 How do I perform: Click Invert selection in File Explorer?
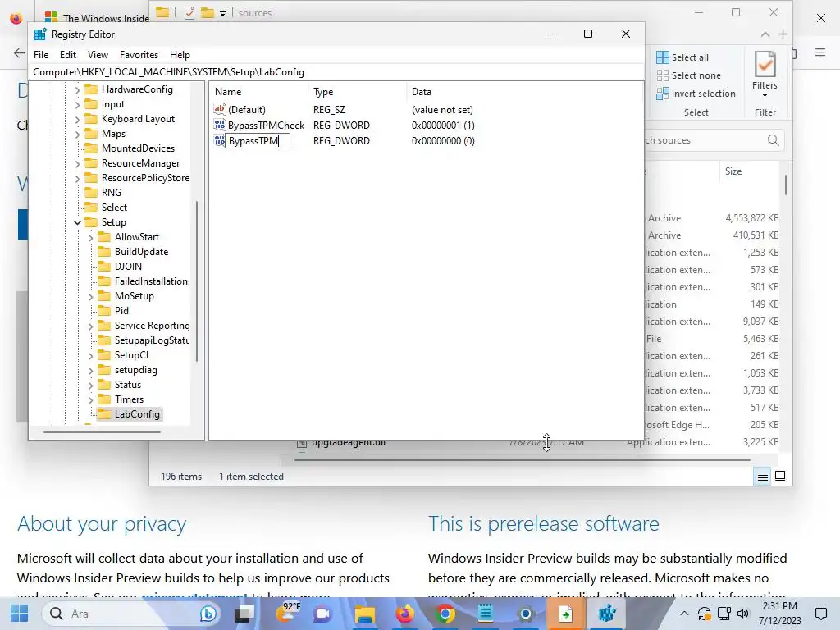click(x=696, y=94)
